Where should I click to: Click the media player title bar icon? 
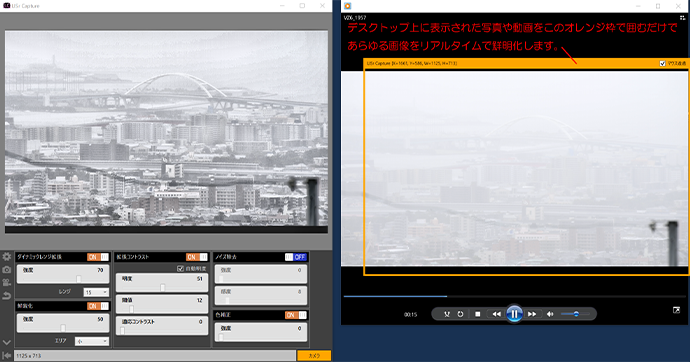coord(348,6)
